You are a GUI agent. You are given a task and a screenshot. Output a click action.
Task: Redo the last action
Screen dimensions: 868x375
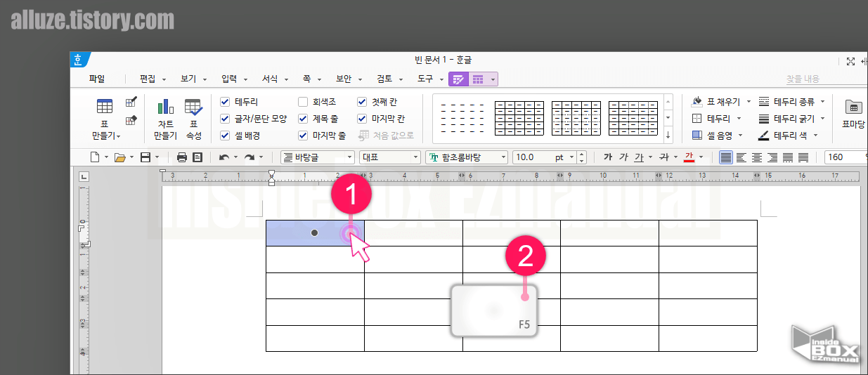[x=249, y=157]
